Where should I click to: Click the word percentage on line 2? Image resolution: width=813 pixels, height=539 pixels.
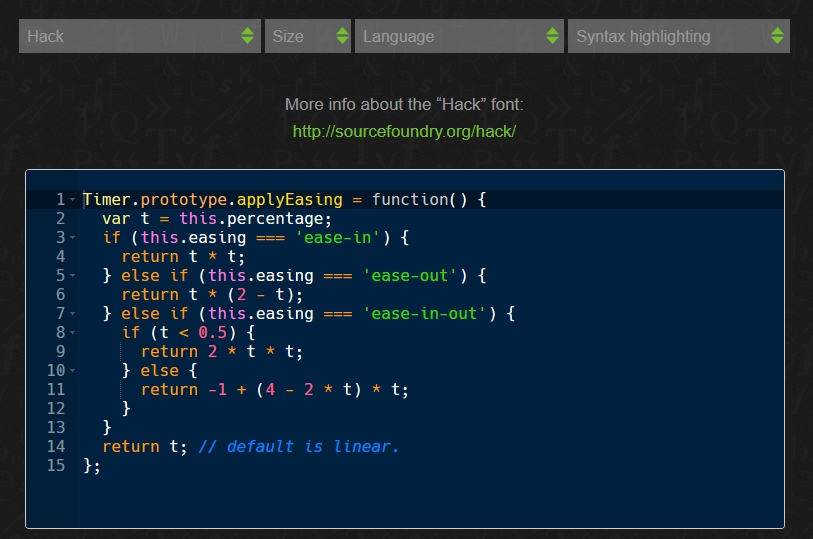[x=275, y=219]
